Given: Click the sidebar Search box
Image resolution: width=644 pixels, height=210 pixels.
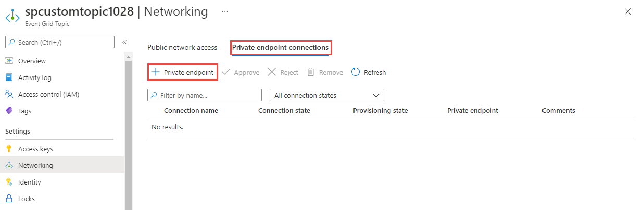Looking at the screenshot, I should [60, 42].
